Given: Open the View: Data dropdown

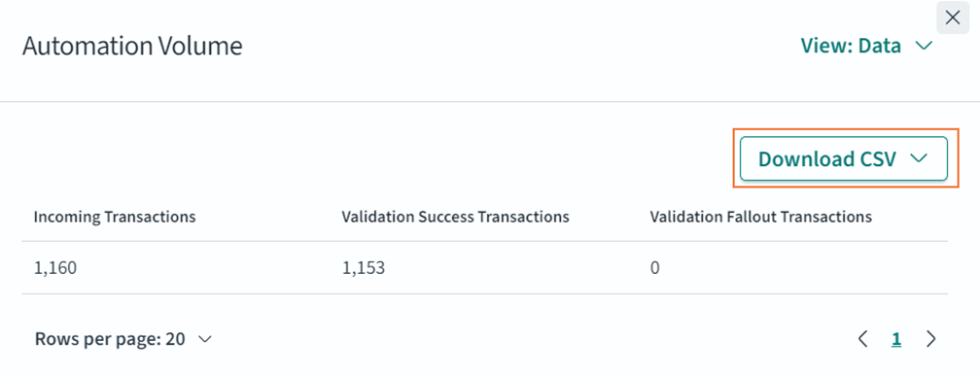Looking at the screenshot, I should (x=866, y=47).
